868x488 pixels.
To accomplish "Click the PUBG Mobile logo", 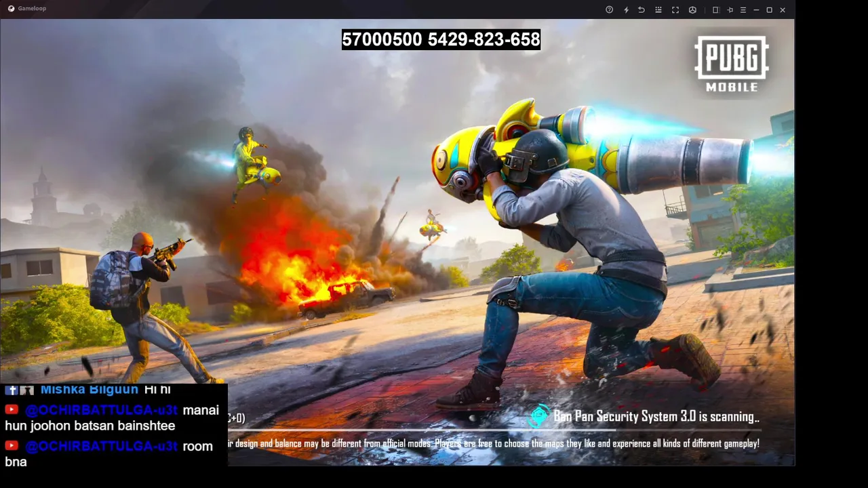I will (x=732, y=64).
